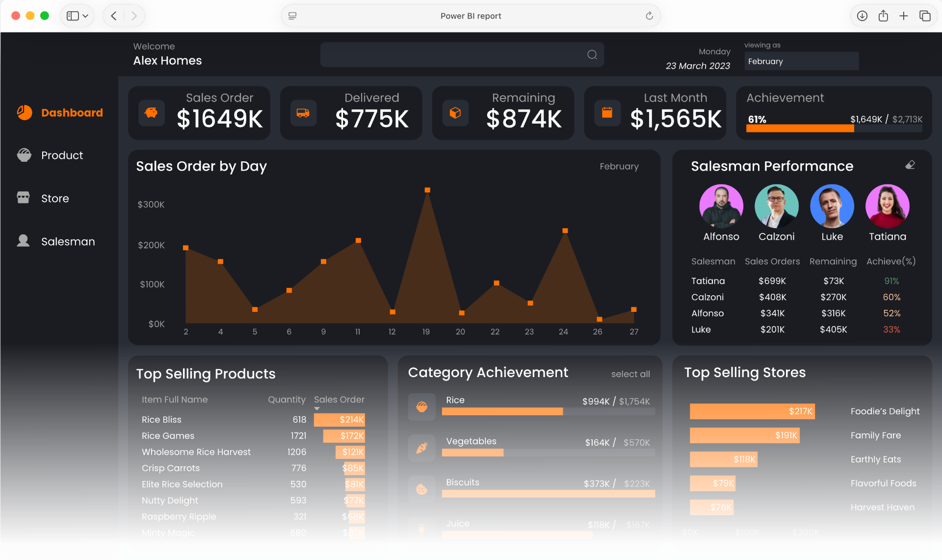Image resolution: width=942 pixels, height=560 pixels.
Task: Select the Crisp Carrots row
Action: (253, 468)
